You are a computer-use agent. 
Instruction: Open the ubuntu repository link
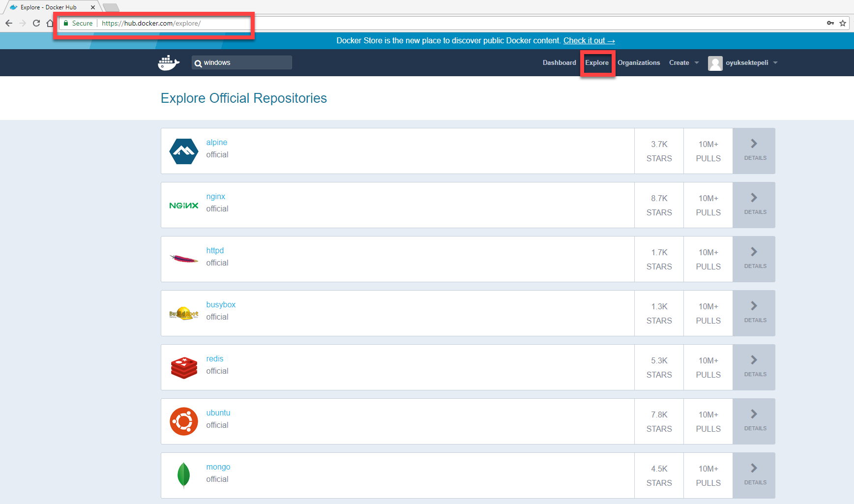[x=218, y=413]
